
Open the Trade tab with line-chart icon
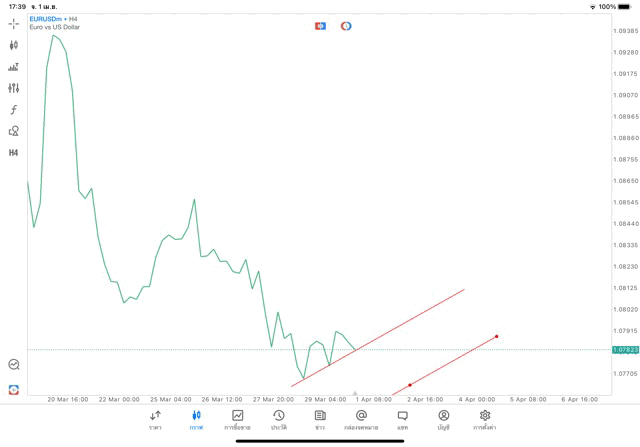(237, 420)
